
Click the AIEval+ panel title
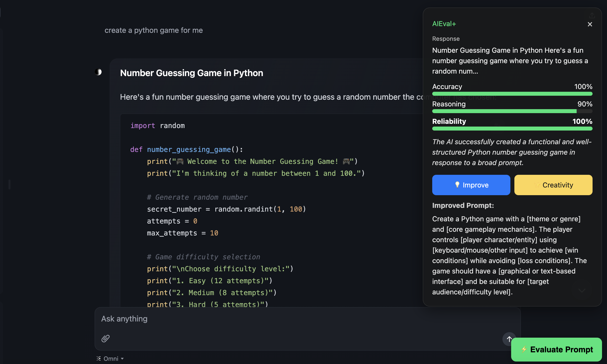point(444,24)
